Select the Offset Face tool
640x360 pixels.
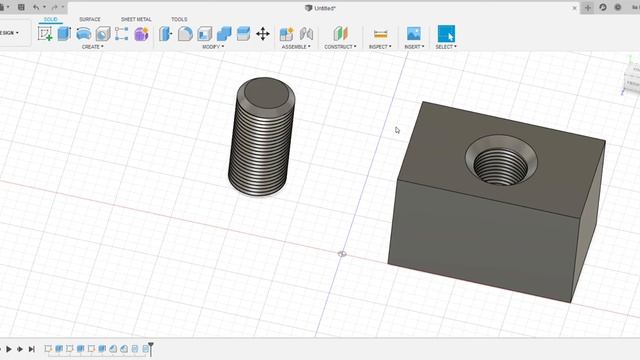click(243, 34)
